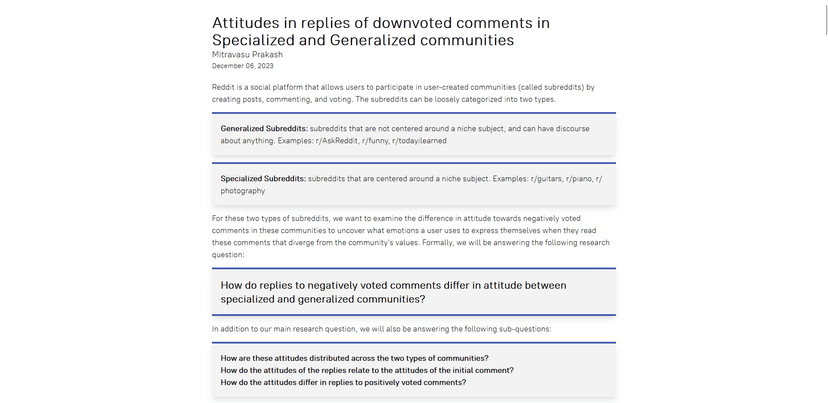Click the intro paragraph beginning "Reddit is a social platform"
The height and width of the screenshot is (403, 828).
403,93
